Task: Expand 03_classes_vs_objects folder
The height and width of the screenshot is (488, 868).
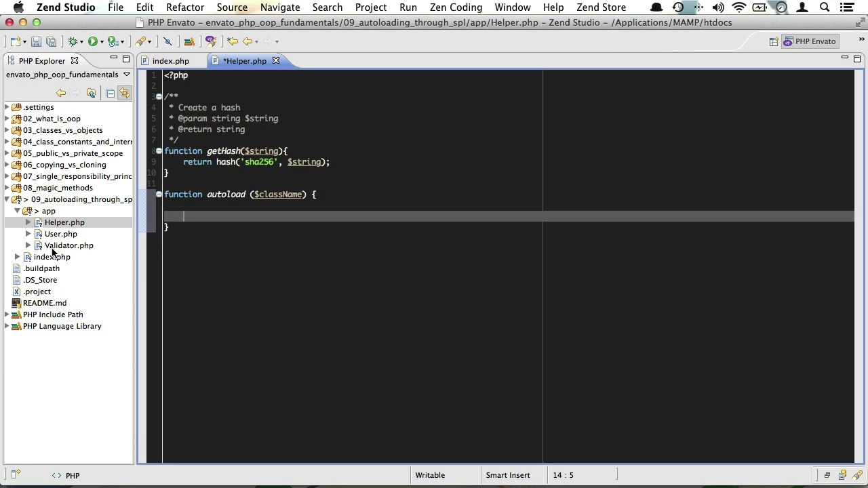Action: 7,130
